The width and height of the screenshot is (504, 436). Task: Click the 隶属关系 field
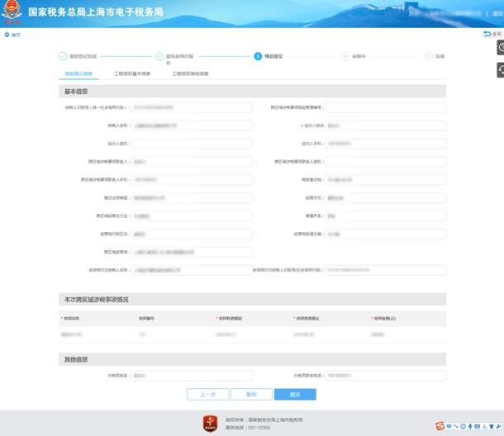tap(386, 216)
